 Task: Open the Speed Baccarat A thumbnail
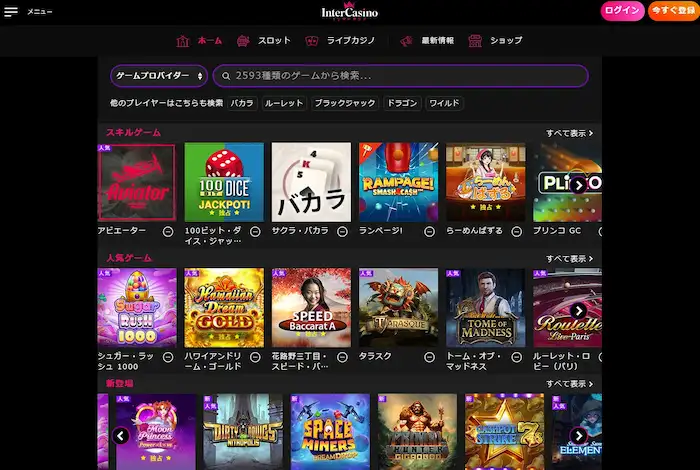(x=311, y=308)
